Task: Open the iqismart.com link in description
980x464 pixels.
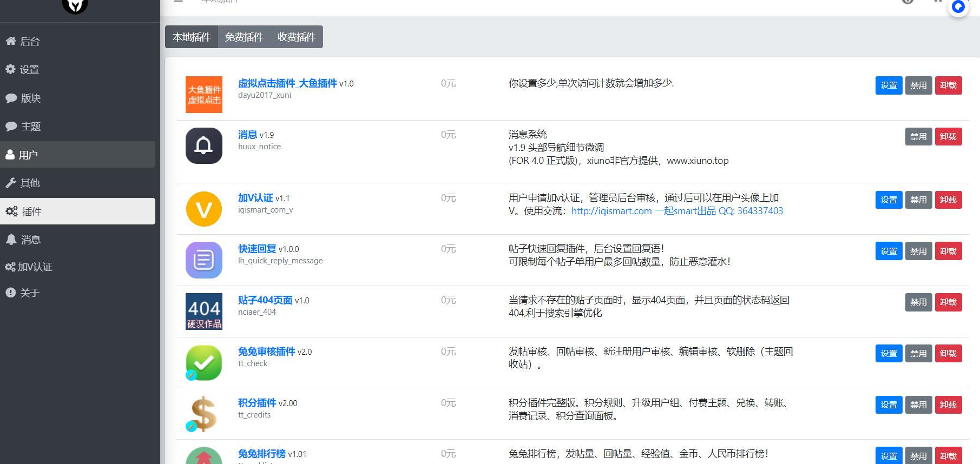Action: click(611, 211)
